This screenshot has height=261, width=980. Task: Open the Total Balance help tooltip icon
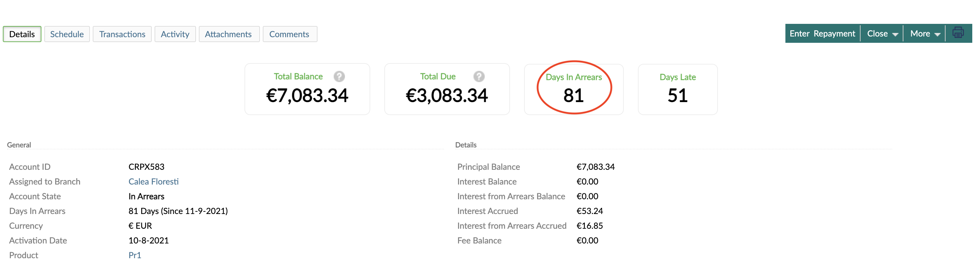click(339, 76)
